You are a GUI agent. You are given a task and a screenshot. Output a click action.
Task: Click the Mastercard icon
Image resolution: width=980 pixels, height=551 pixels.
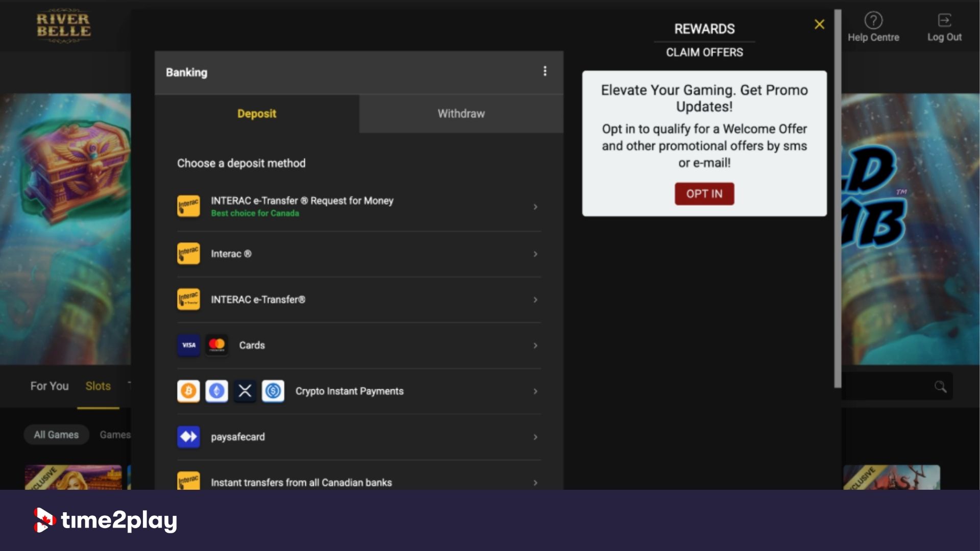(x=216, y=345)
